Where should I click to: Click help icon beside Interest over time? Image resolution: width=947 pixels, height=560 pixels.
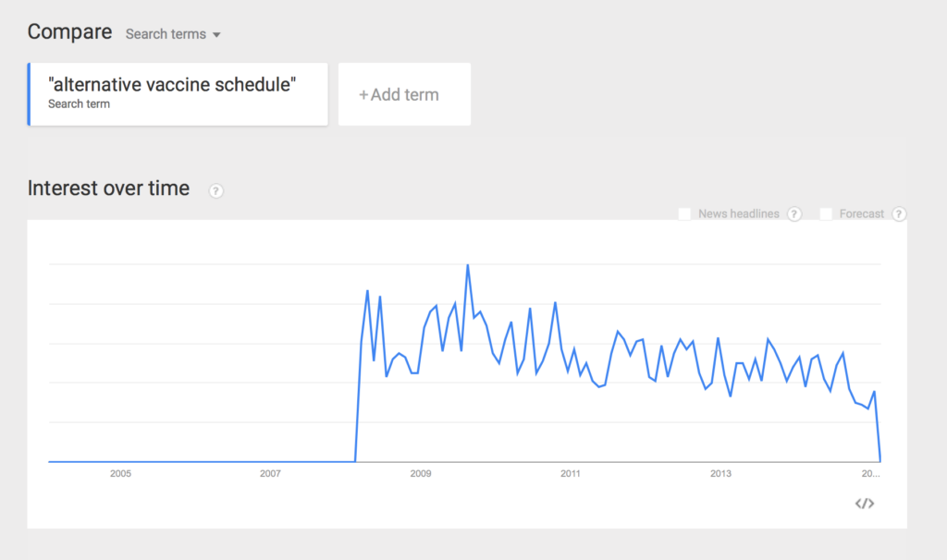215,190
